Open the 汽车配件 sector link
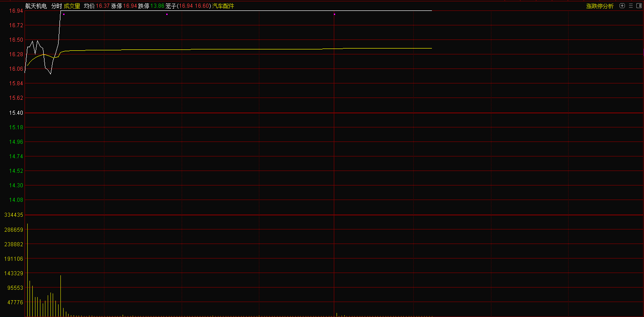Screen dimensions: 644x317 pos(223,6)
